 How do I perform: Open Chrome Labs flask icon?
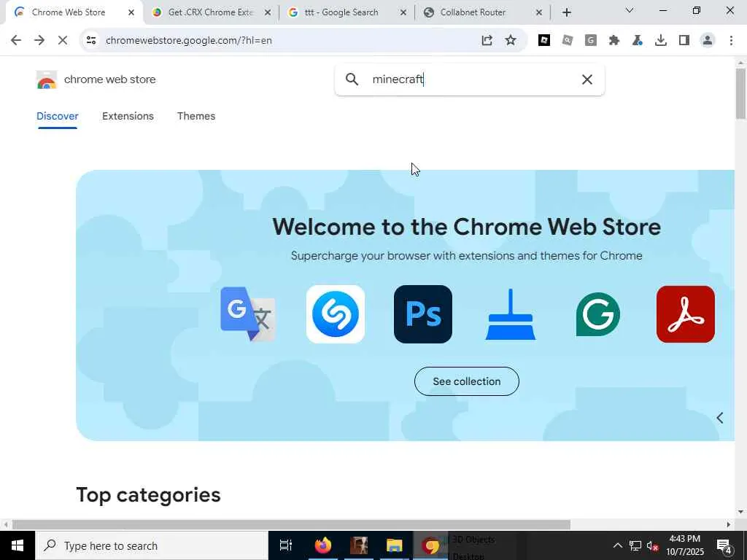[x=638, y=41]
